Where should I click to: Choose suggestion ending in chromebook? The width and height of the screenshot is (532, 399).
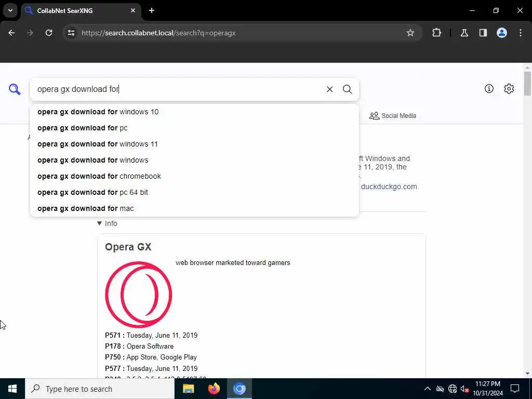[194, 177]
